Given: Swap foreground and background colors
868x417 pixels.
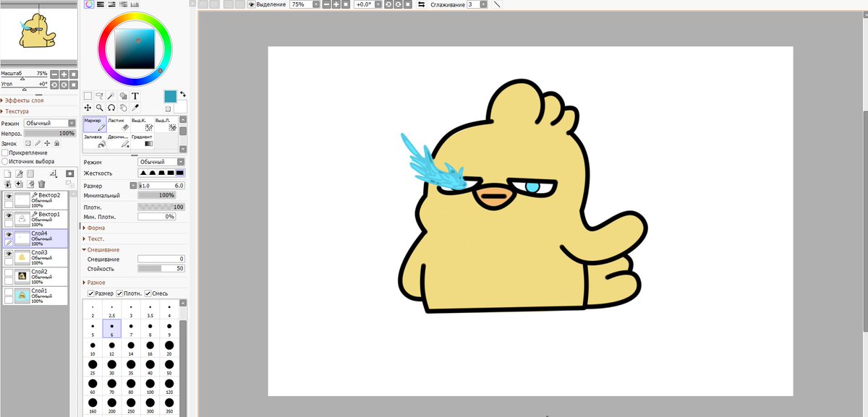Looking at the screenshot, I should click(183, 94).
